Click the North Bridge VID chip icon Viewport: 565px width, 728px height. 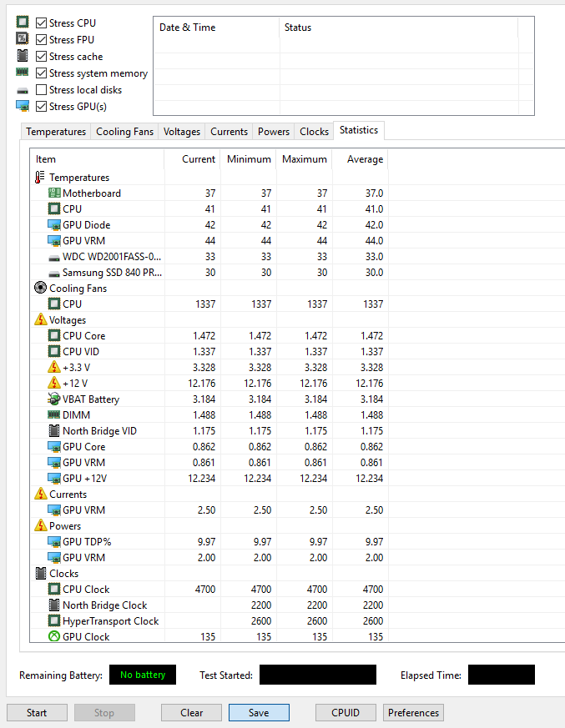(x=54, y=430)
